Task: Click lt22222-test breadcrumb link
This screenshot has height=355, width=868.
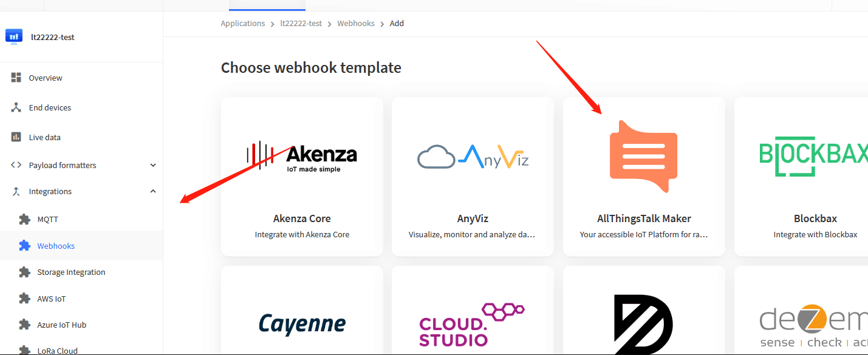Action: point(301,24)
